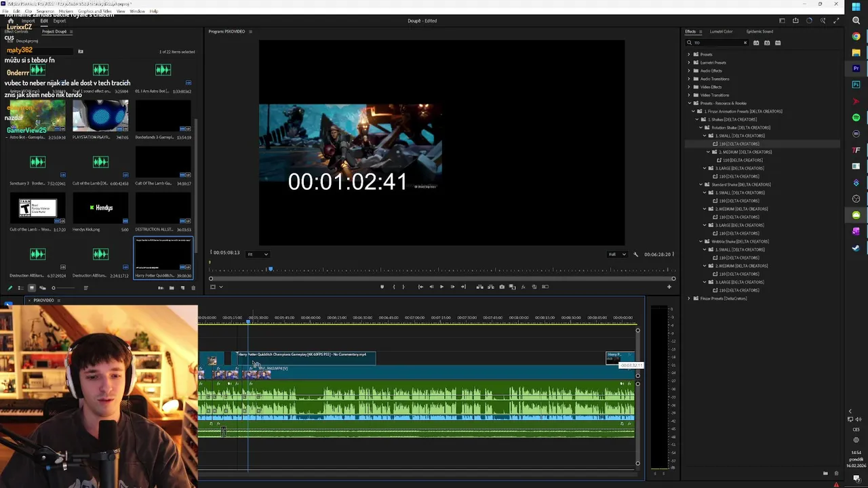The image size is (868, 488).
Task: Collapse the Presets - Resource & Rookie folder
Action: (x=689, y=103)
